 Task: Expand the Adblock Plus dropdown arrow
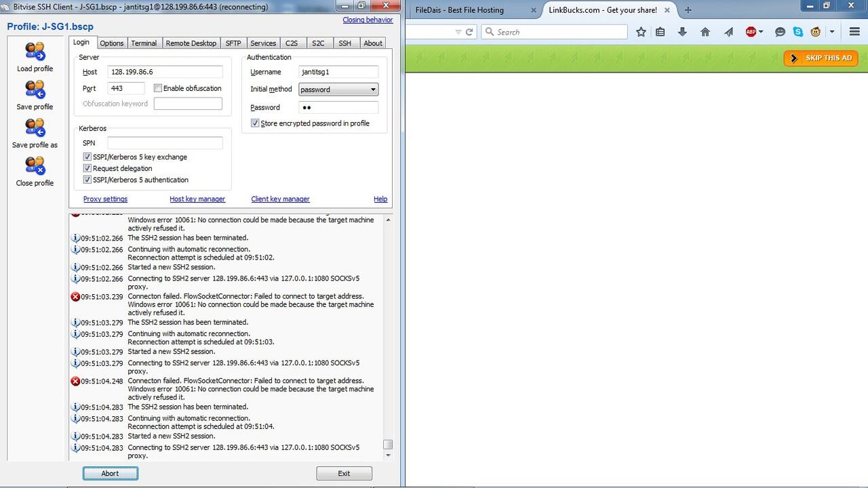pyautogui.click(x=761, y=32)
